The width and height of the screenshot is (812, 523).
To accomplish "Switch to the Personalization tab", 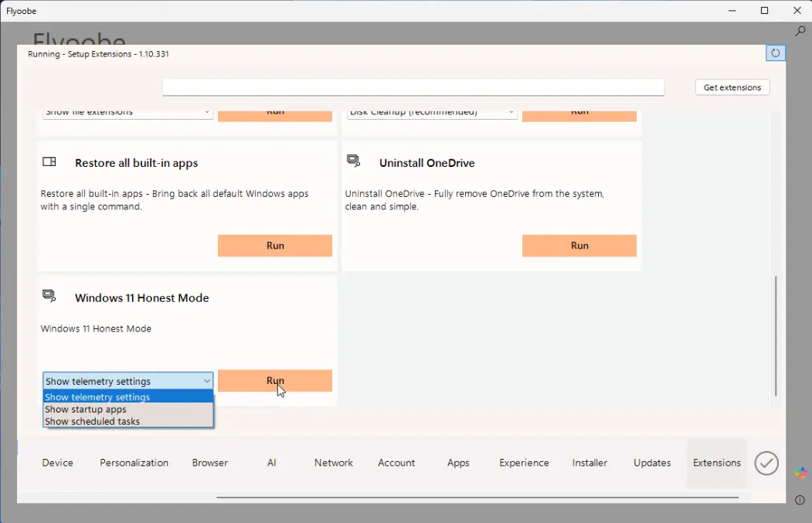I will (134, 463).
